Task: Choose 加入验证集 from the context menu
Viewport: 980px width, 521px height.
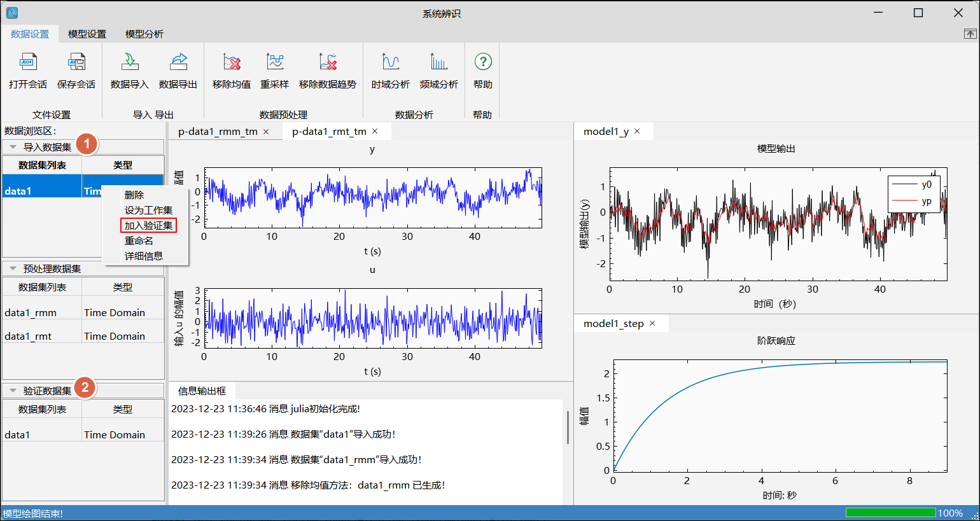Action: click(148, 225)
